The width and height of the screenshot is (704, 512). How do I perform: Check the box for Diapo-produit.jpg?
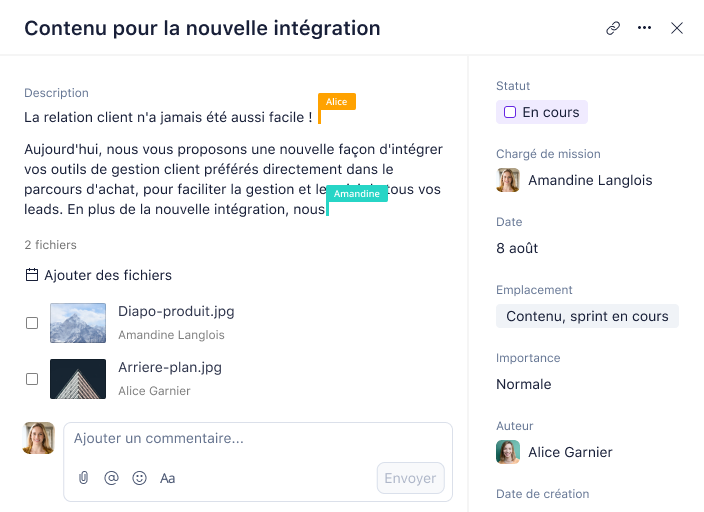tap(32, 323)
